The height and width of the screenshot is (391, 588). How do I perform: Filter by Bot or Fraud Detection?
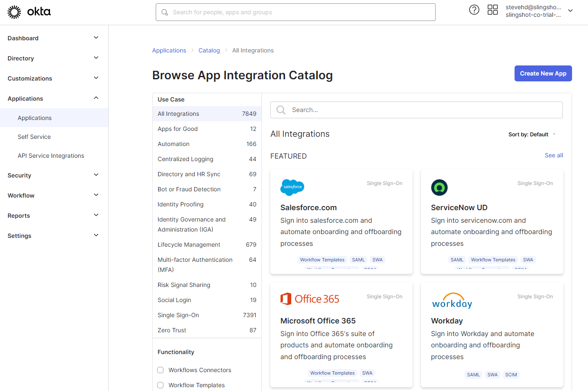click(207, 189)
